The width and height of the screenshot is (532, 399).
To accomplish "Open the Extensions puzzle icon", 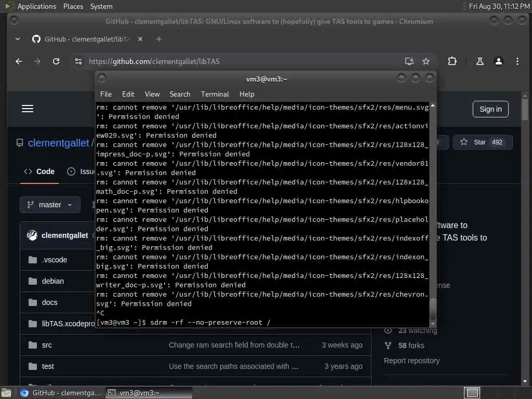I will pos(452,61).
